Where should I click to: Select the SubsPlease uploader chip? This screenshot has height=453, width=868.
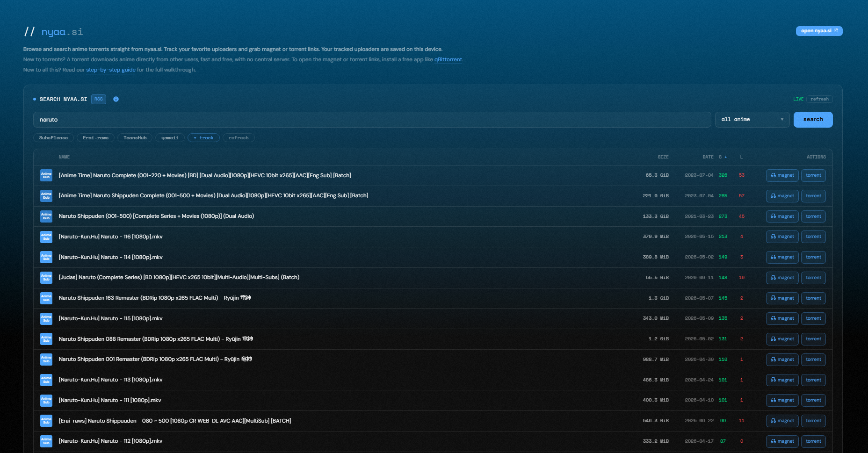tap(53, 138)
